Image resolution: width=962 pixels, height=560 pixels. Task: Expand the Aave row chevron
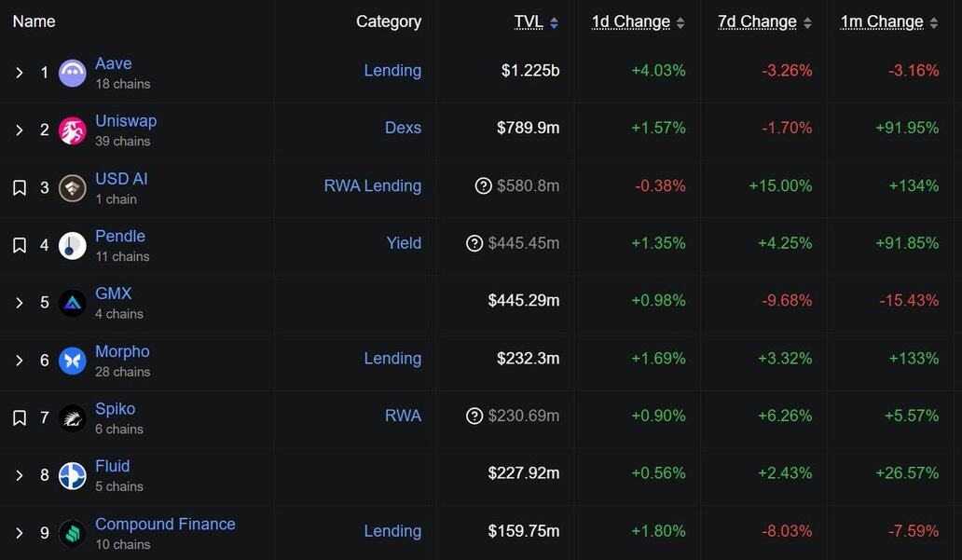(x=20, y=73)
